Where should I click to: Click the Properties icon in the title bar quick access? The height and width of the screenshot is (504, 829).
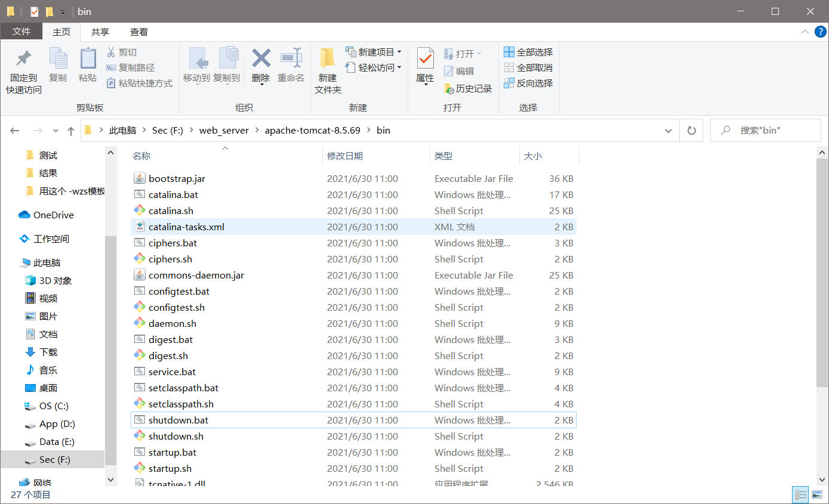[34, 11]
